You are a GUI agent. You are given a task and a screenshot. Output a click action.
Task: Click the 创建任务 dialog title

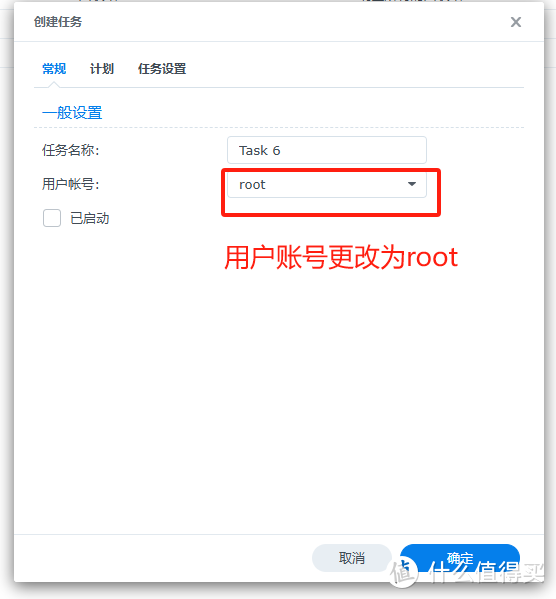(58, 22)
